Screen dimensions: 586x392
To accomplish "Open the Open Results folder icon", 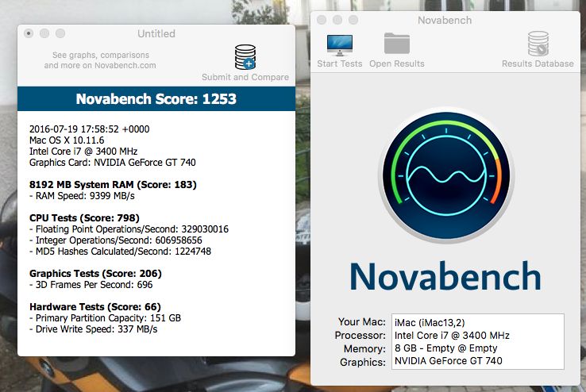I will pos(397,44).
